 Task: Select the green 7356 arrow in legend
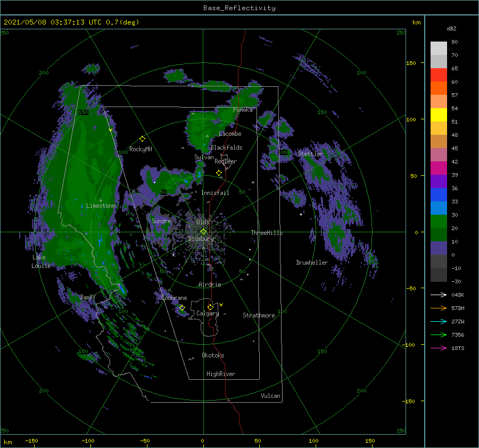click(439, 335)
